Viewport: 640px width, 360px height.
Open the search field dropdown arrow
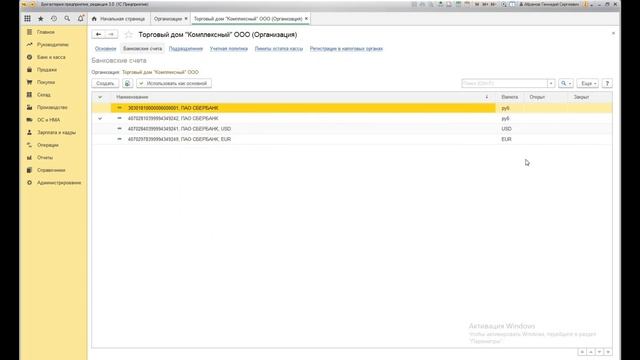click(551, 83)
